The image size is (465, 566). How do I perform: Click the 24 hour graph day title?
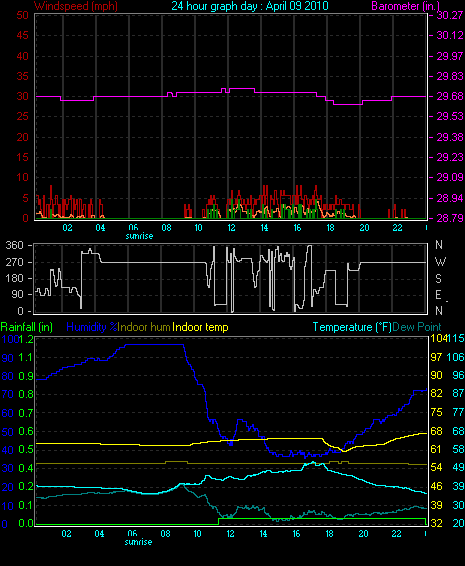[250, 6]
